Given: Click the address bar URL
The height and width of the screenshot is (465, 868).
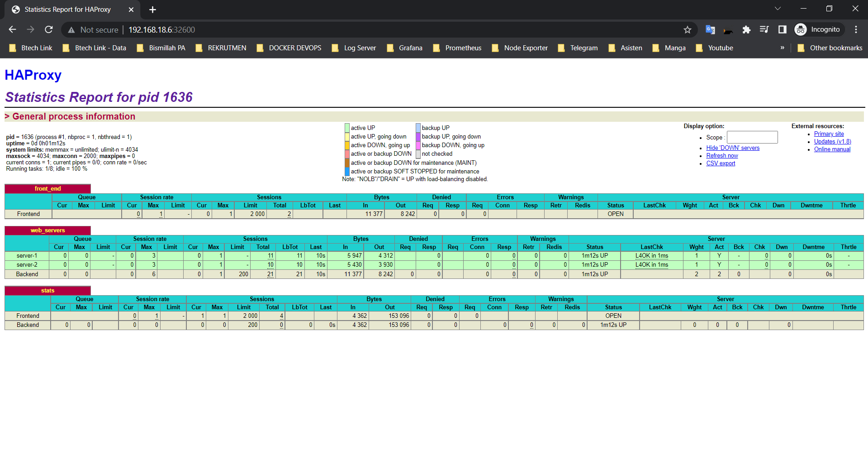Looking at the screenshot, I should pos(162,30).
